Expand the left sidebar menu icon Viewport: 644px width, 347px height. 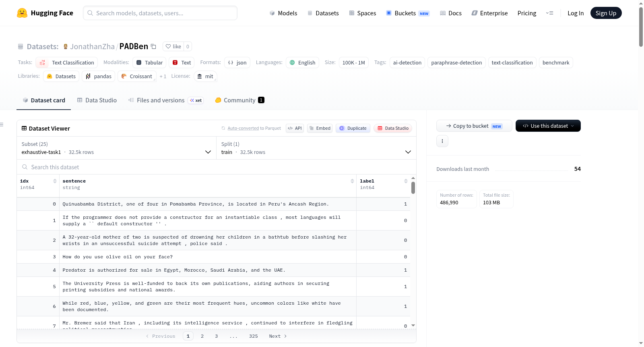2,125
